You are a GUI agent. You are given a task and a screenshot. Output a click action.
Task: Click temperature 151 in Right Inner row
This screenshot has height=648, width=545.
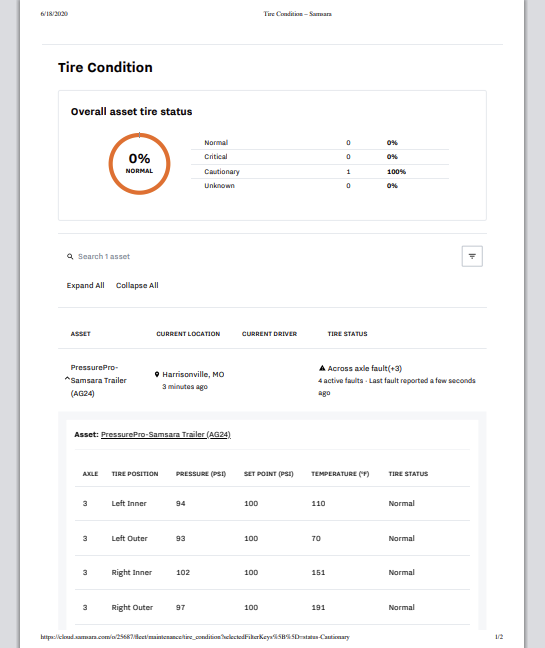coord(318,572)
